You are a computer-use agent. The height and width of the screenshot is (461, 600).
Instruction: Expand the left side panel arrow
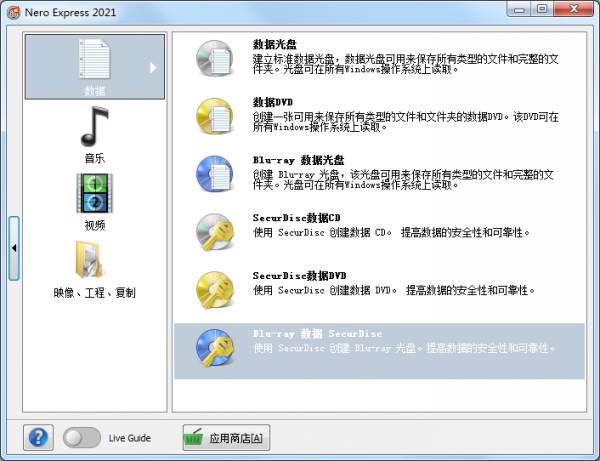click(14, 246)
